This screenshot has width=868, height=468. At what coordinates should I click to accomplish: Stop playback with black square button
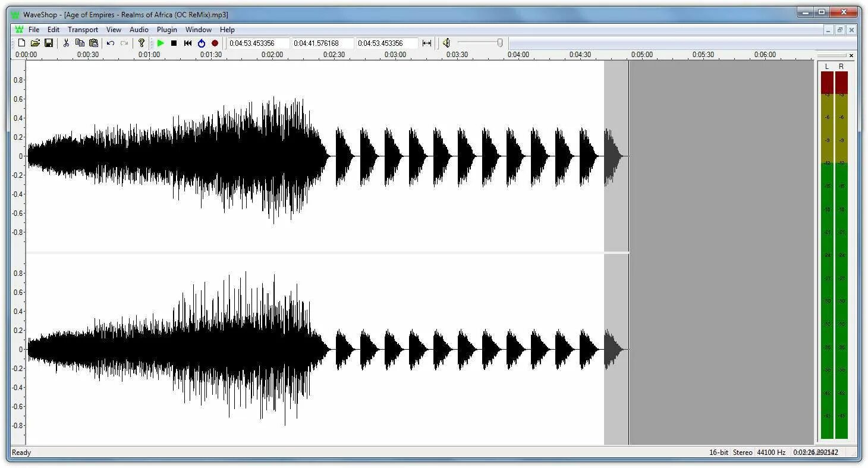point(174,43)
